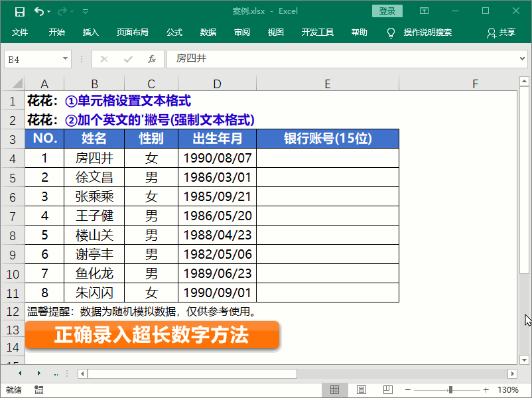
Task: Switch to Normal view icon
Action: coord(334,390)
